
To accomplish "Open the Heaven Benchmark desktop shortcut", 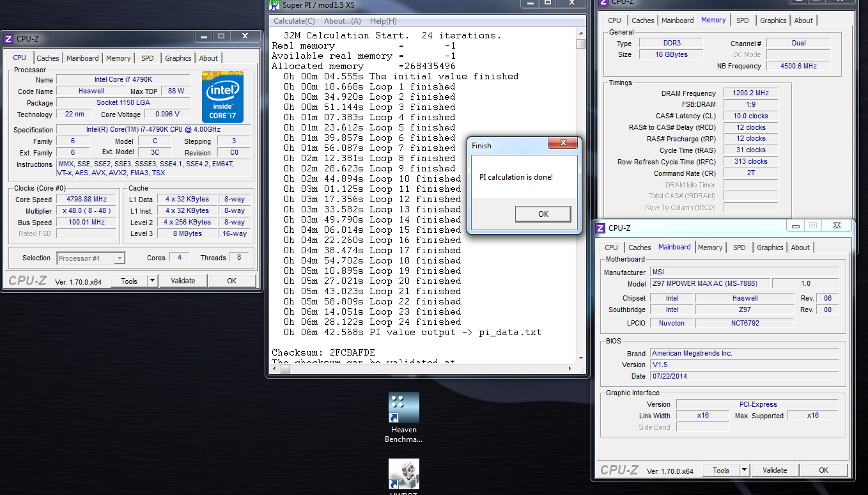I will [404, 418].
